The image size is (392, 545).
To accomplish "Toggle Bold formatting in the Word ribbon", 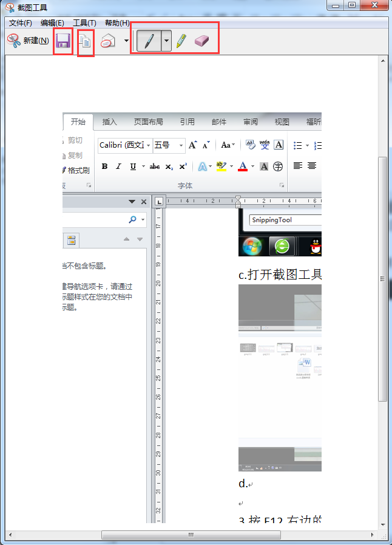I will (x=104, y=166).
